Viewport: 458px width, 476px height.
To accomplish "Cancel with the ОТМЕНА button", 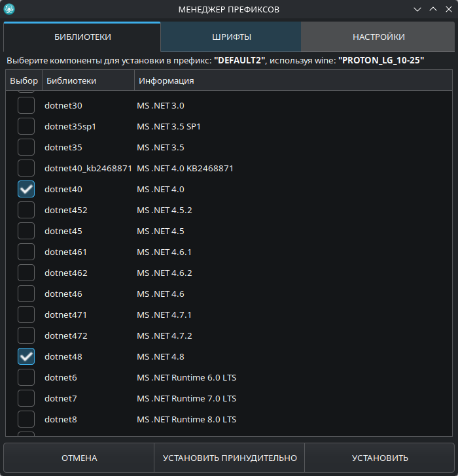I will pos(79,458).
